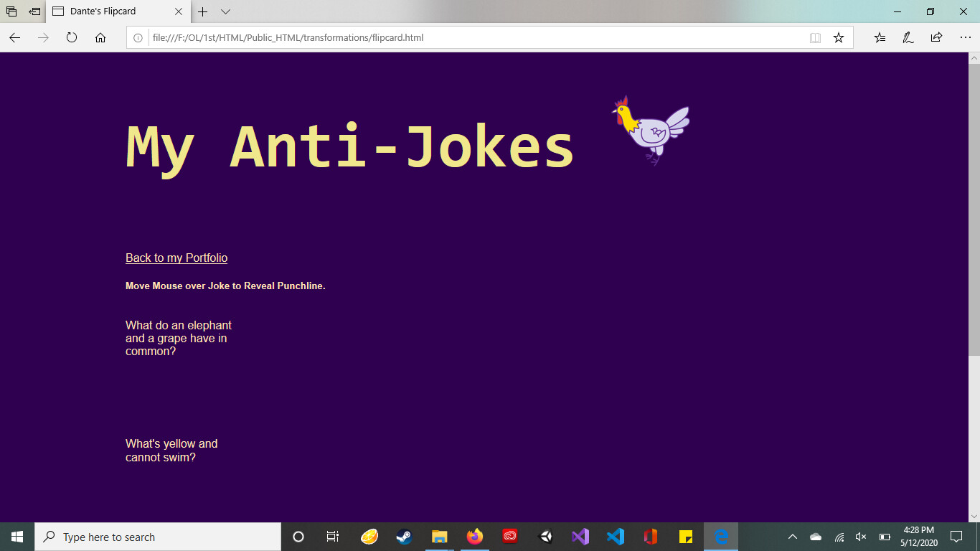
Task: Unmute the system volume
Action: [860, 536]
